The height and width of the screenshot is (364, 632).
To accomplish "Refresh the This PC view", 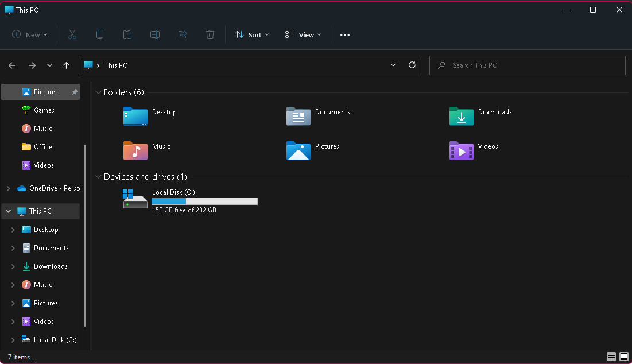I will [x=412, y=65].
